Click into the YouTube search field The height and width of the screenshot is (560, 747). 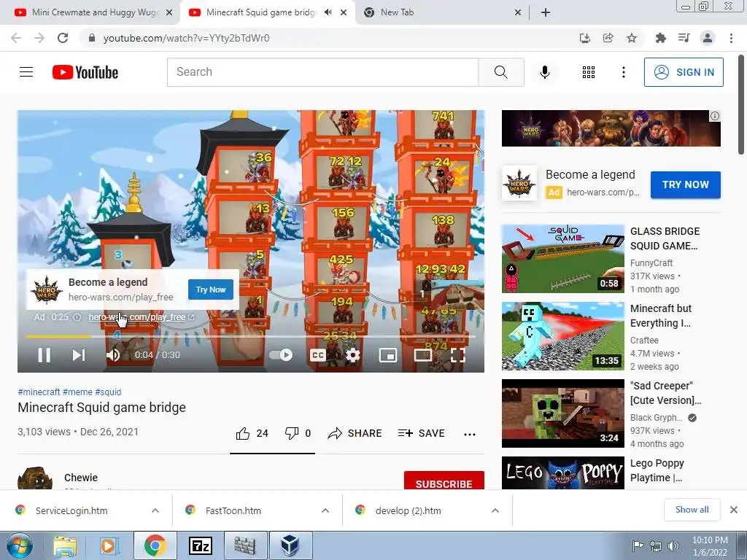(x=322, y=72)
